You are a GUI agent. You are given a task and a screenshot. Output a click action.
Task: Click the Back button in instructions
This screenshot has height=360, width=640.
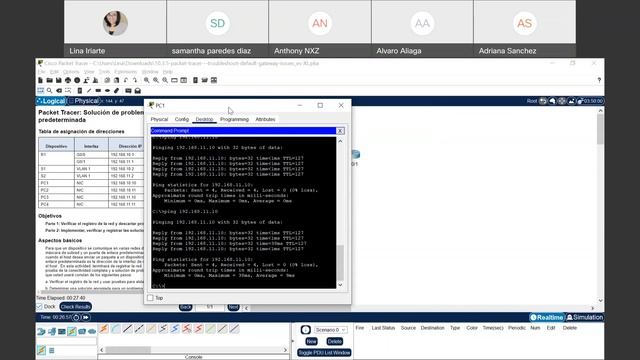[x=186, y=307]
